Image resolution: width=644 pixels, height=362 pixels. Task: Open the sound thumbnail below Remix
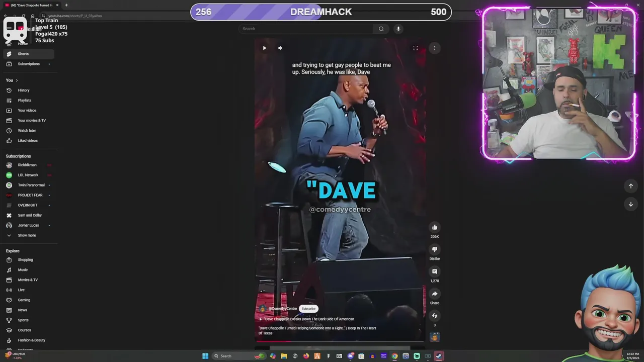point(435,337)
